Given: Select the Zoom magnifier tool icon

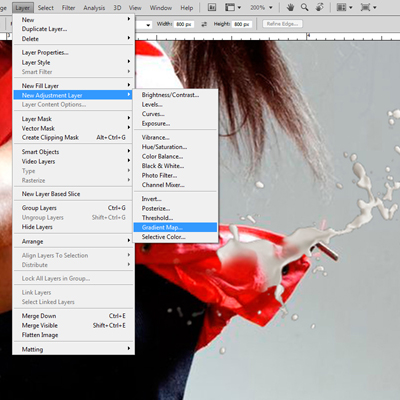Looking at the screenshot, I should (304, 7).
